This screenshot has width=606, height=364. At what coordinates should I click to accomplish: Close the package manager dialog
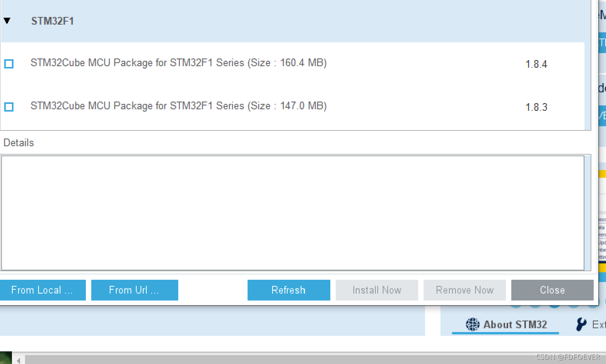click(552, 290)
